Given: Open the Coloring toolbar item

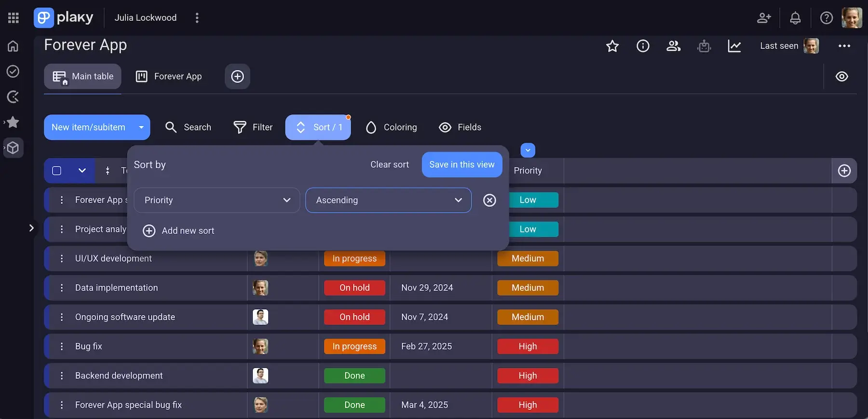Looking at the screenshot, I should tap(391, 127).
